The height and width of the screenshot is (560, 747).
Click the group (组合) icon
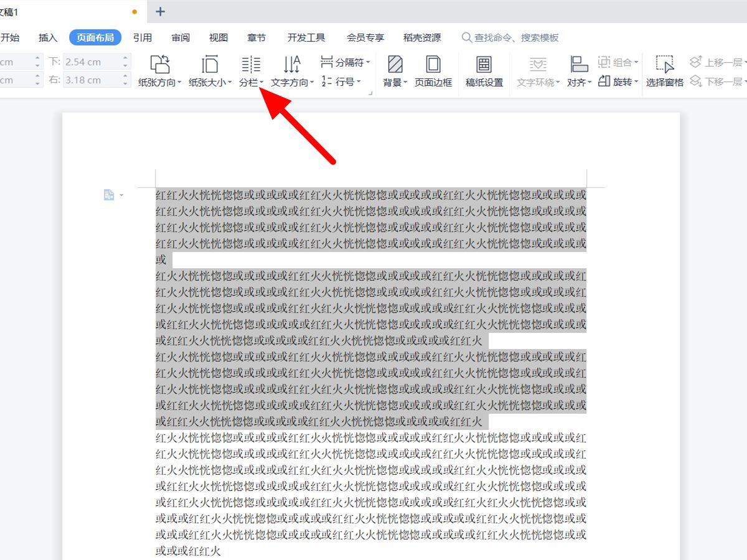604,62
